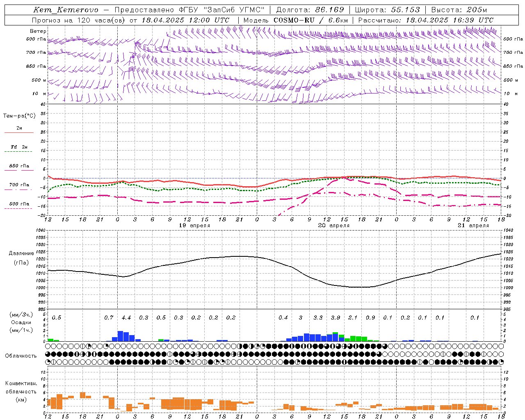Click the "Долгота: 86.169" header field

[310, 10]
